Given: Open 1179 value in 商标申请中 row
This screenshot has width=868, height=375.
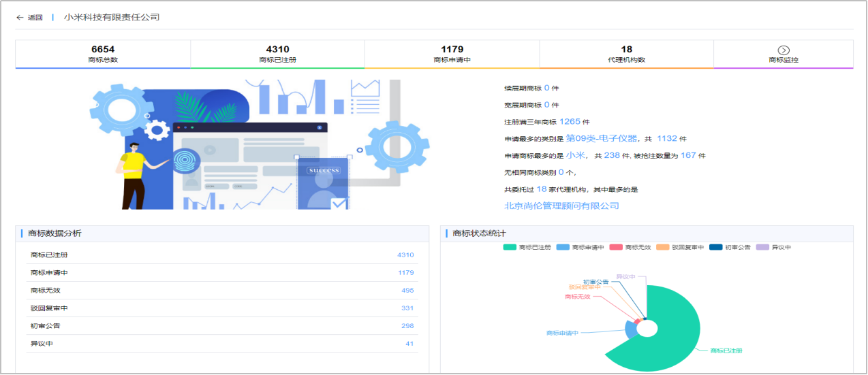Looking at the screenshot, I should [x=406, y=273].
